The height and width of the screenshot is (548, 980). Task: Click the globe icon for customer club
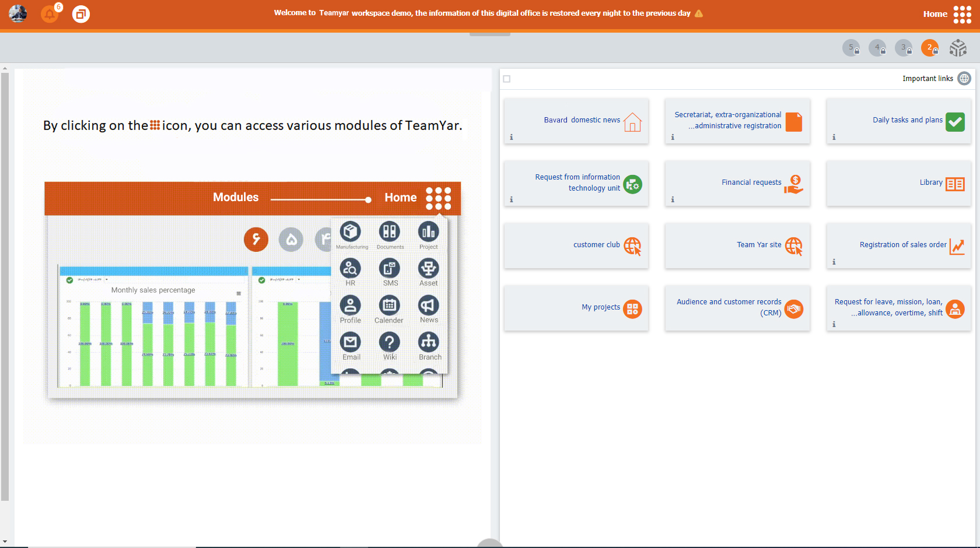tap(632, 247)
